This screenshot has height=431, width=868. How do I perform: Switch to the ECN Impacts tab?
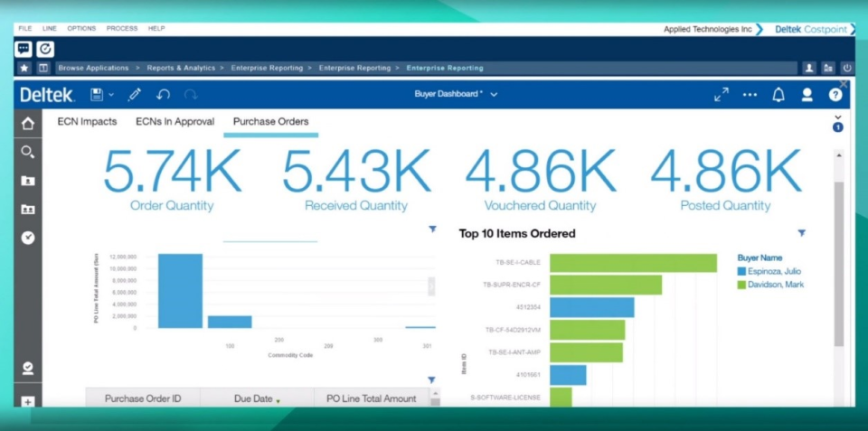point(87,122)
